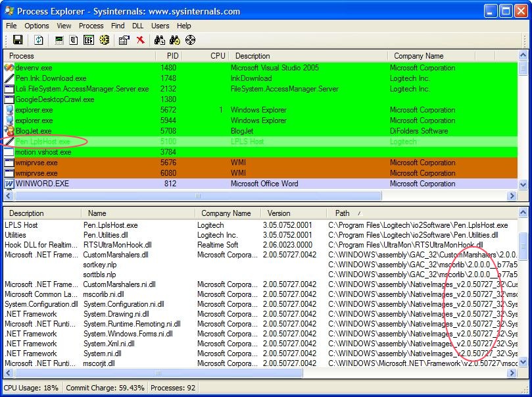Click the process list scroll-down arrow
This screenshot has width=532, height=397.
523,185
